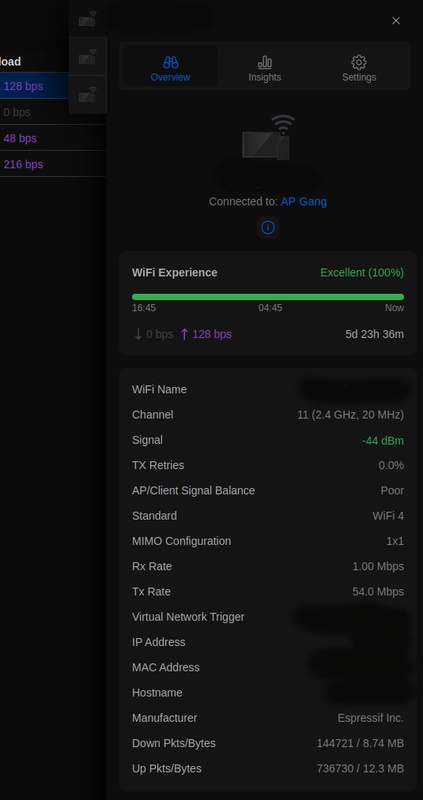Click the top client device icon in header
This screenshot has height=800, width=423.
(88, 19)
